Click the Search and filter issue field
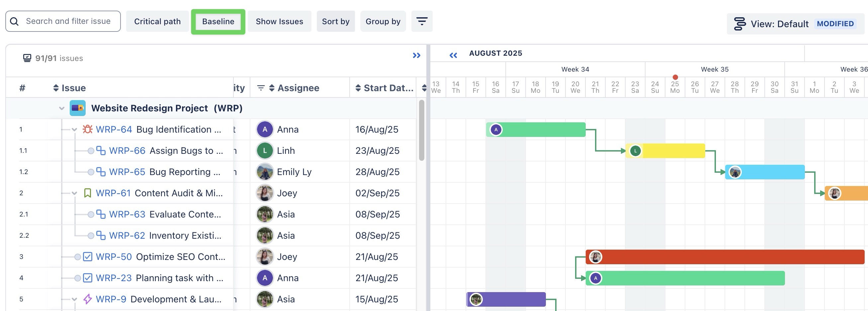Viewport: 868px width, 311px height. 68,21
